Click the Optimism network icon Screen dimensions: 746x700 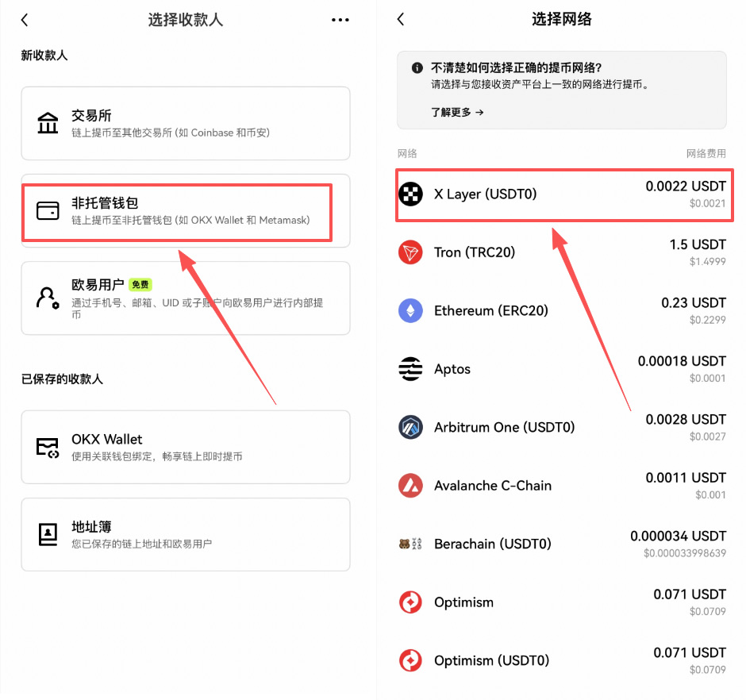[x=410, y=602]
